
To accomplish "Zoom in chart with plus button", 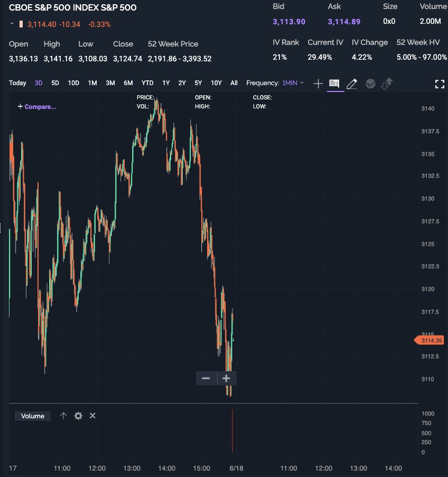I will pos(226,378).
